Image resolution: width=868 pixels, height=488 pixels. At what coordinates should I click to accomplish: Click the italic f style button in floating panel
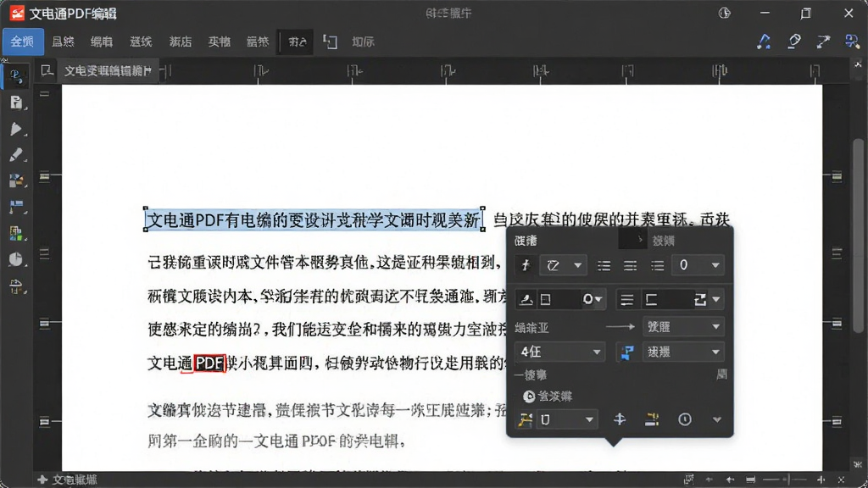pyautogui.click(x=526, y=265)
